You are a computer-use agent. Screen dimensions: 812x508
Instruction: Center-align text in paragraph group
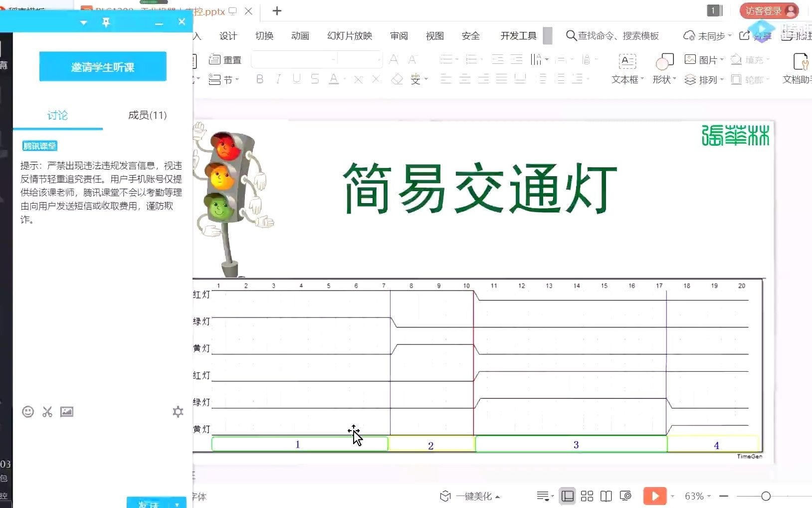coord(465,79)
